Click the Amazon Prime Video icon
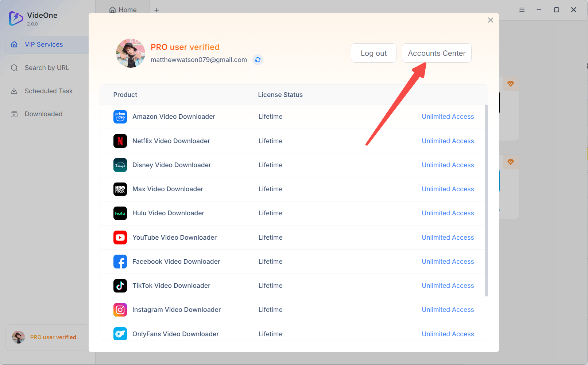This screenshot has height=365, width=588. (120, 117)
